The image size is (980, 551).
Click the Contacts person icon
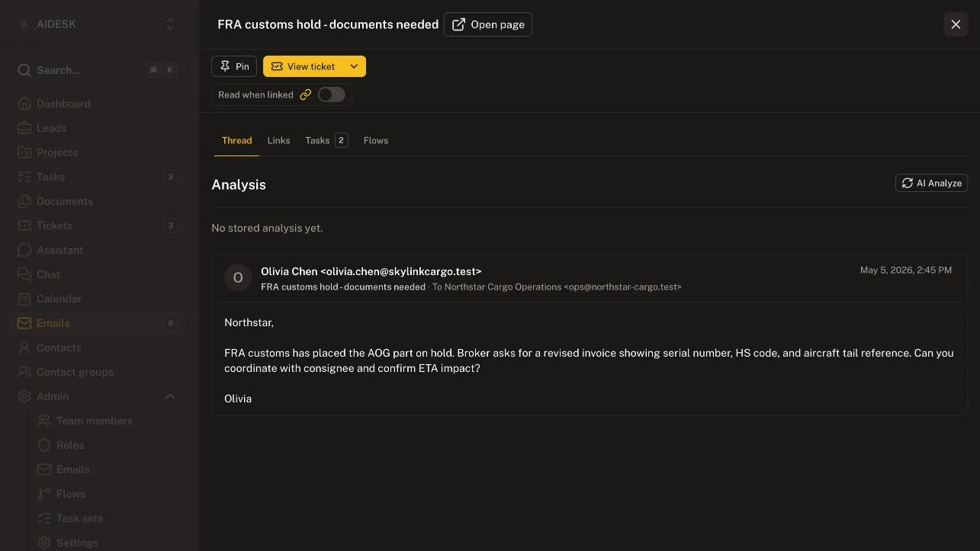24,348
